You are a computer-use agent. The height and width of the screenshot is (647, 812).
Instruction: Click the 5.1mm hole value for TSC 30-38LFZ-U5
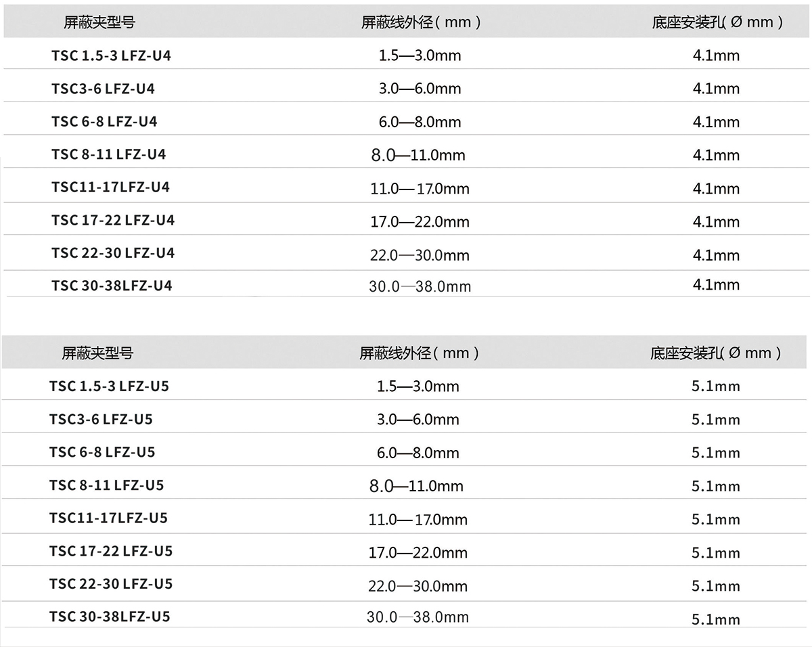715,619
